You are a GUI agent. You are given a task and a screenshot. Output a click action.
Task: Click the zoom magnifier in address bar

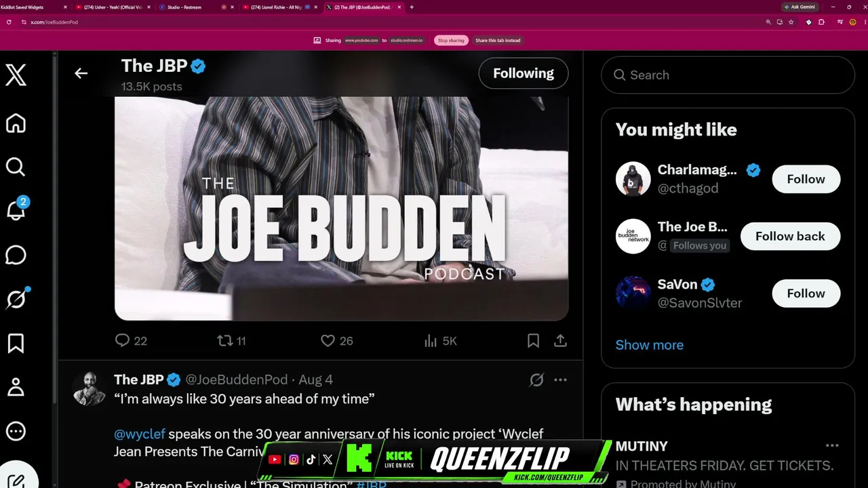(x=768, y=22)
